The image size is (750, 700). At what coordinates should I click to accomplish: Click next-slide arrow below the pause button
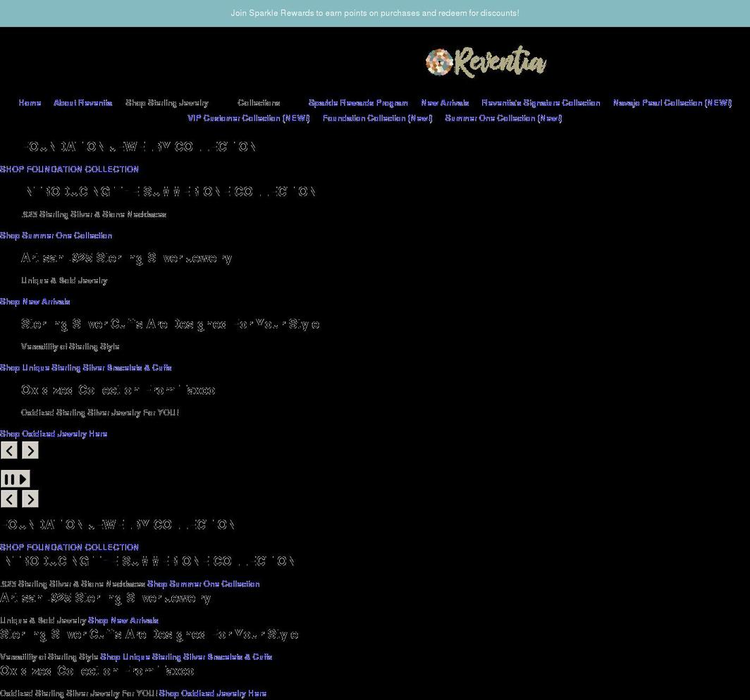(30, 499)
